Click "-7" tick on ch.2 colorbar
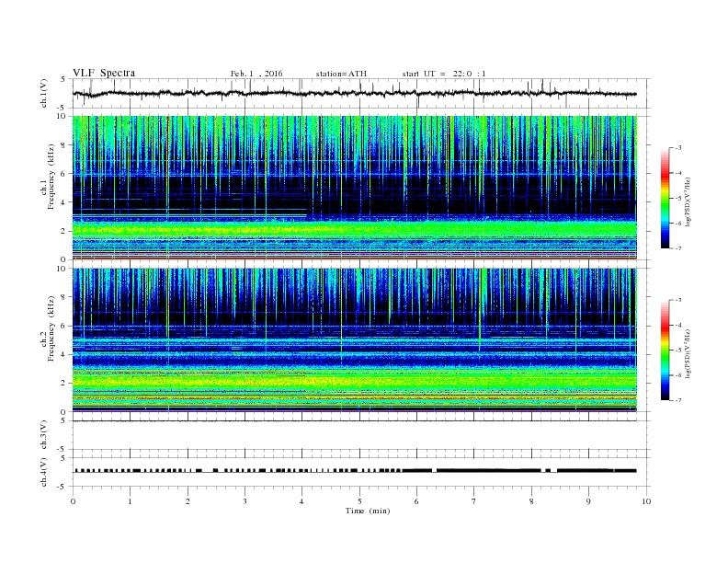Viewport: 728px width, 563px height. [678, 400]
